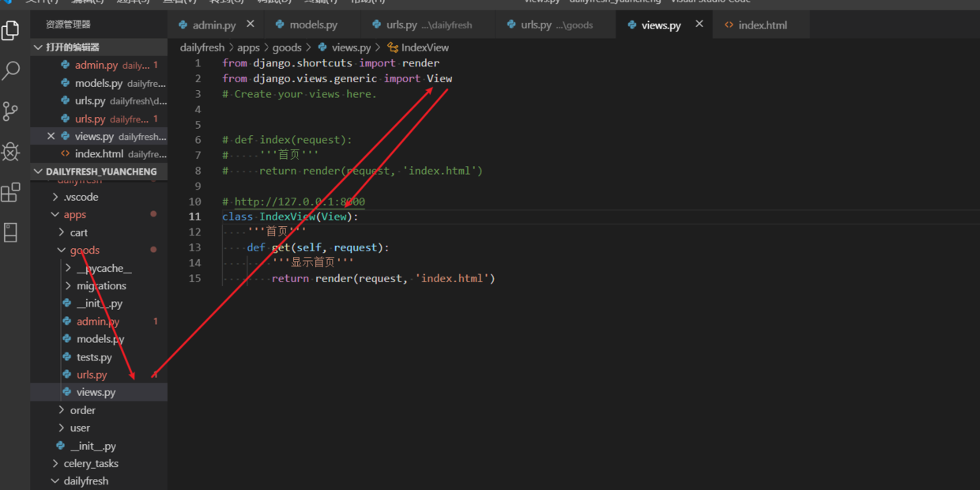Open the Explorer view in activity bar

[11, 31]
